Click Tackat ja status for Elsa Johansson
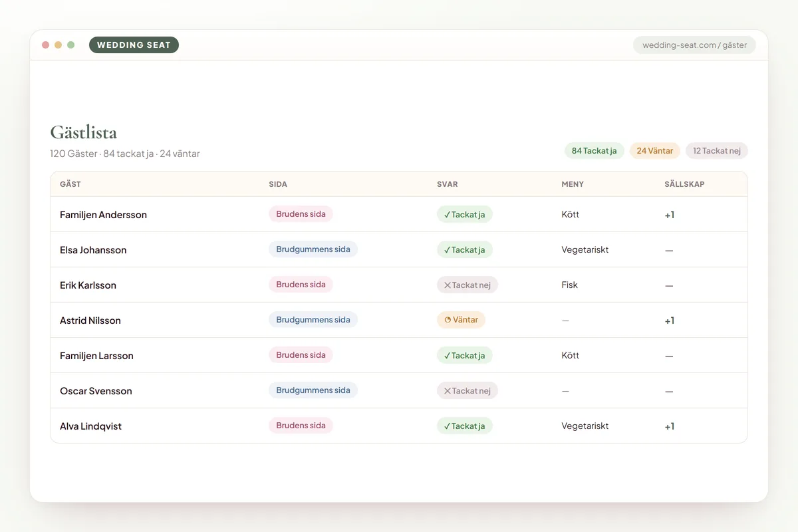The width and height of the screenshot is (798, 532). (465, 250)
